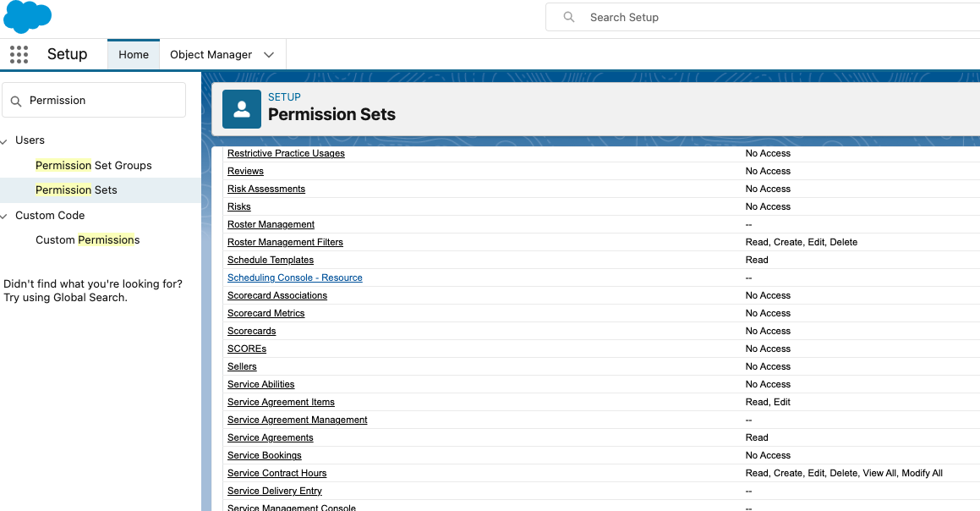
Task: Select Permission Sets in sidebar
Action: click(76, 190)
